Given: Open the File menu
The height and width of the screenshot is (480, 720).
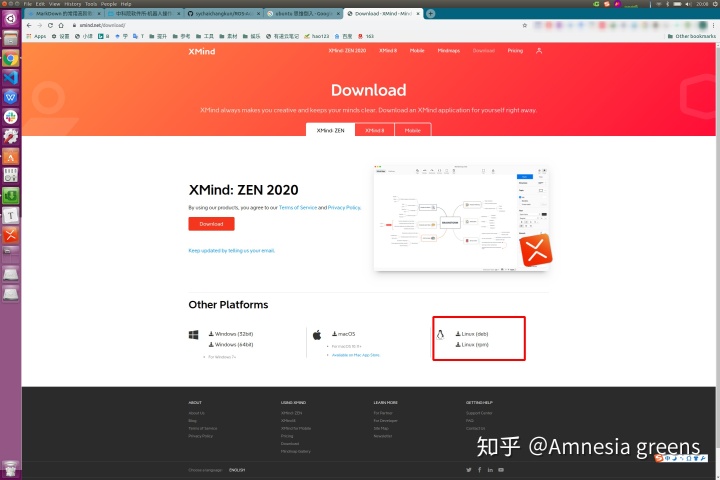Looking at the screenshot, I should click(28, 4).
